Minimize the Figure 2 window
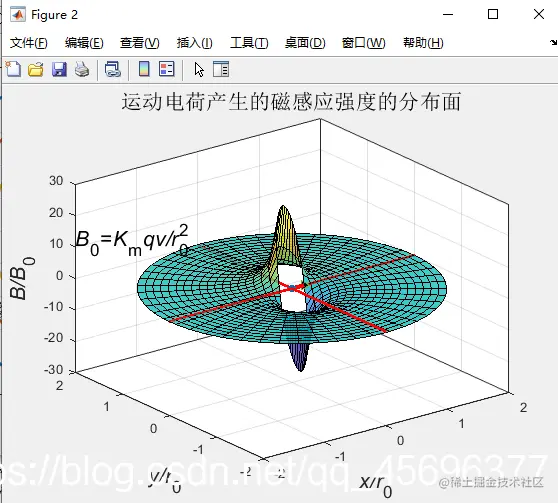 pos(448,14)
